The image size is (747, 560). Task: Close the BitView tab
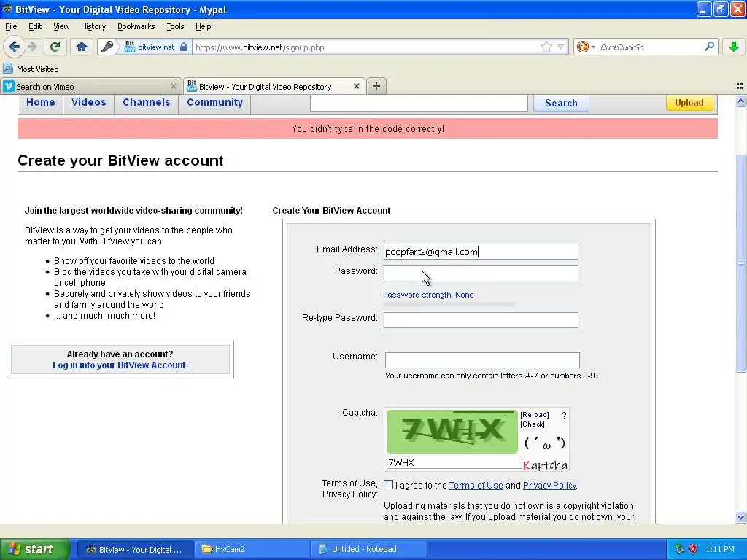coord(356,86)
